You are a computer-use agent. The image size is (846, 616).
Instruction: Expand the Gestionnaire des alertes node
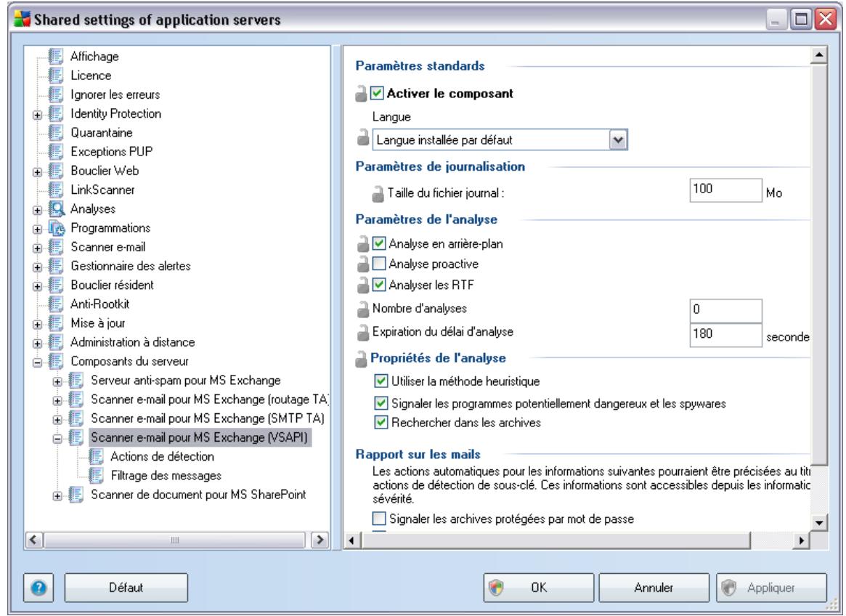(x=37, y=267)
